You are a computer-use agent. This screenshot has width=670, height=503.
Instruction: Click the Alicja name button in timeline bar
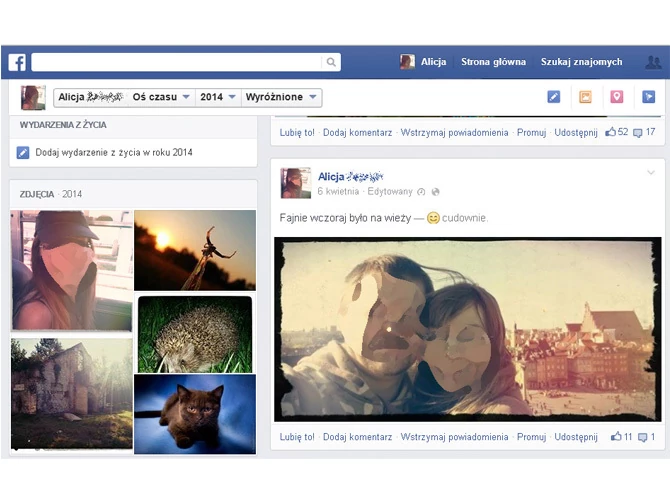click(91, 97)
